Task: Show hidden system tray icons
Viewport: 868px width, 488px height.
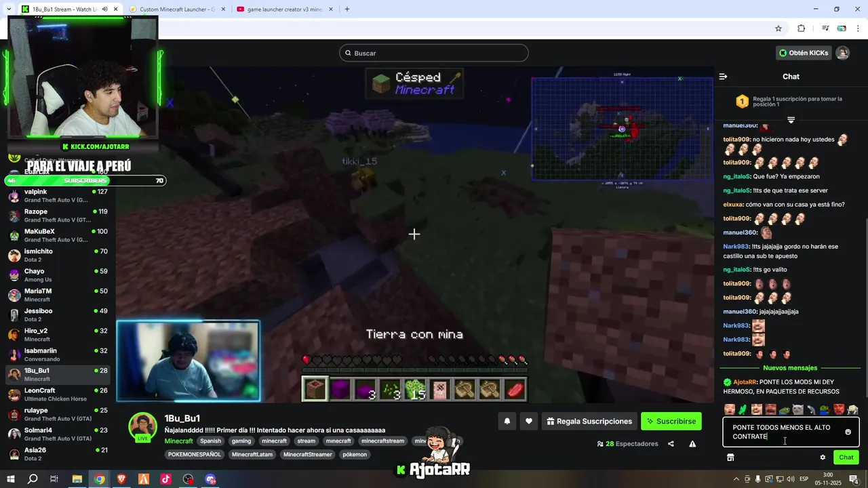Action: click(737, 479)
